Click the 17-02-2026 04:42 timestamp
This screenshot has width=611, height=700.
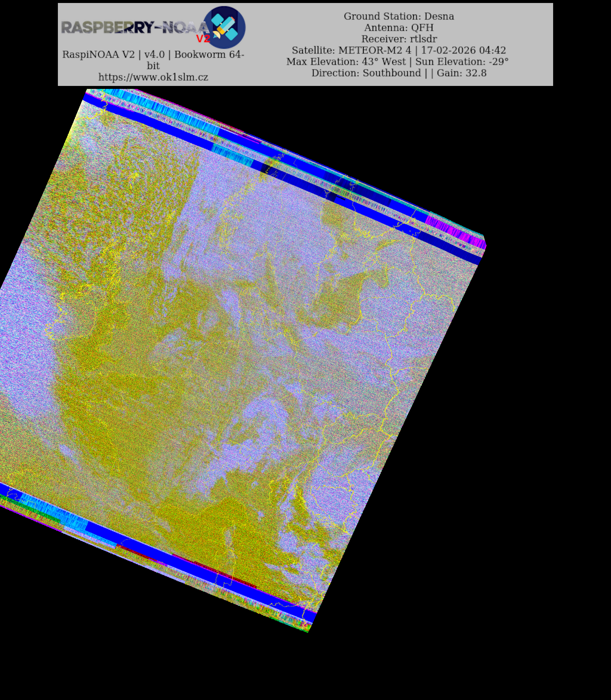[463, 50]
